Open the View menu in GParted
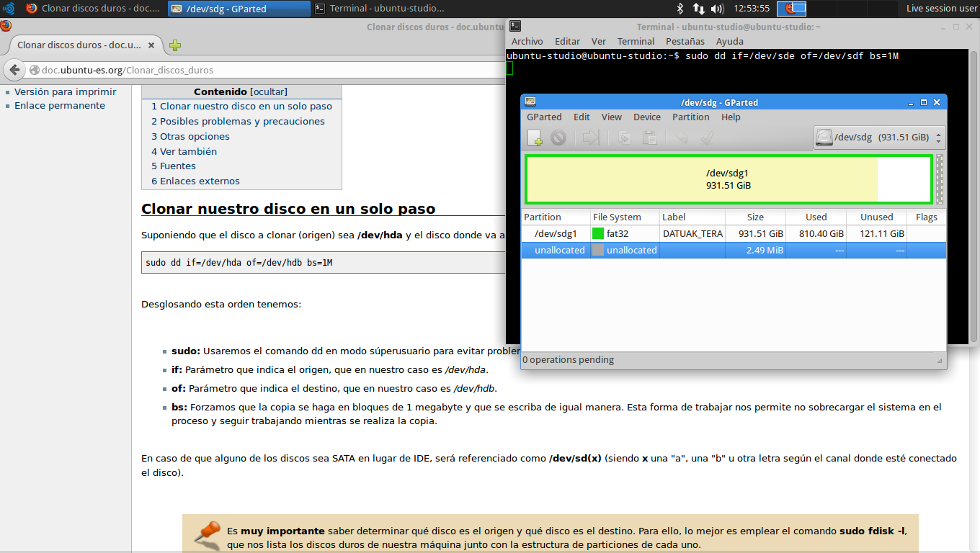This screenshot has width=980, height=553. pos(611,117)
